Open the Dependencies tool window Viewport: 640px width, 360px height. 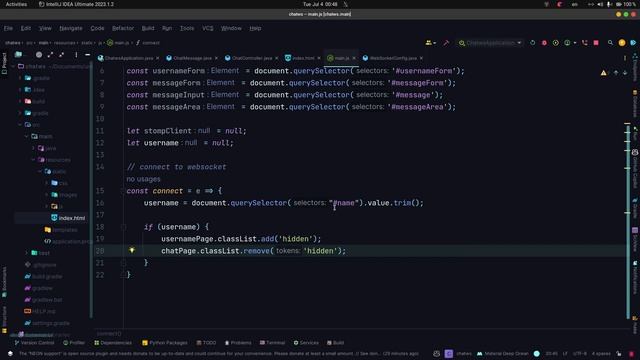coord(113,343)
